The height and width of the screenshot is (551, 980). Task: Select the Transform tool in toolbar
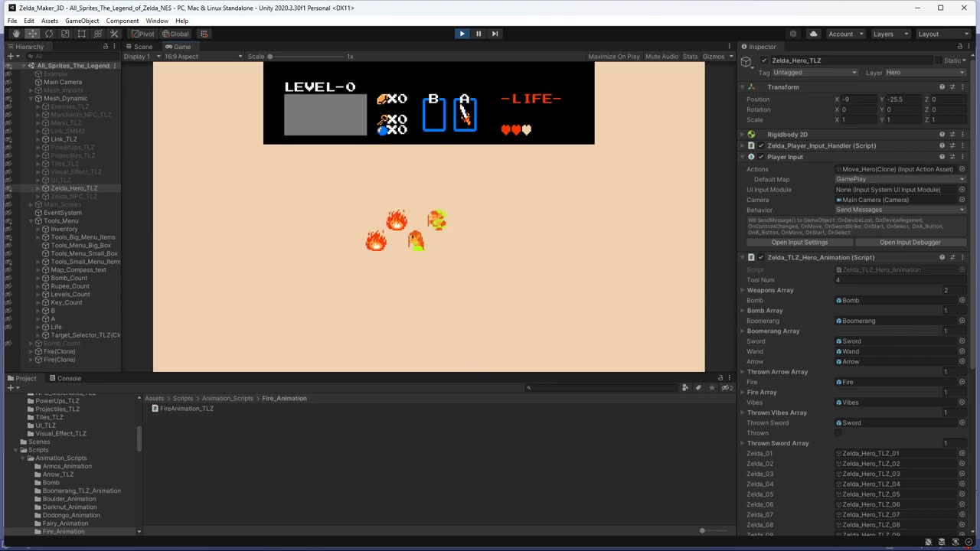98,34
